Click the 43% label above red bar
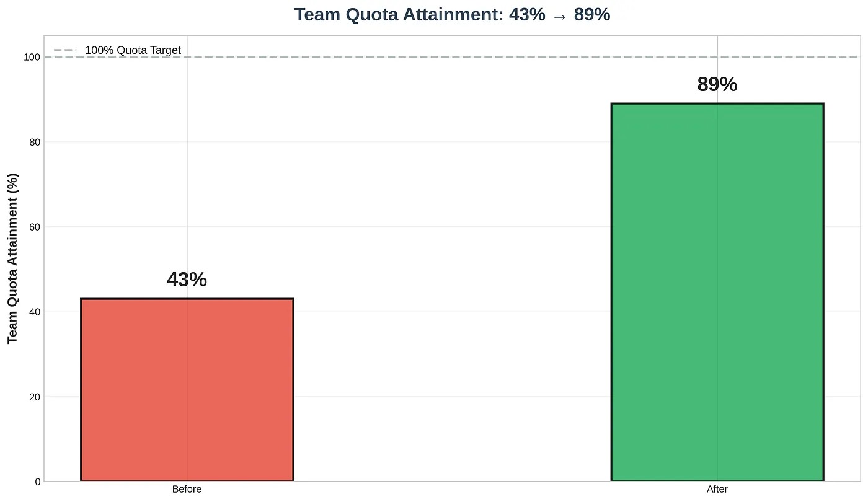 coord(187,280)
